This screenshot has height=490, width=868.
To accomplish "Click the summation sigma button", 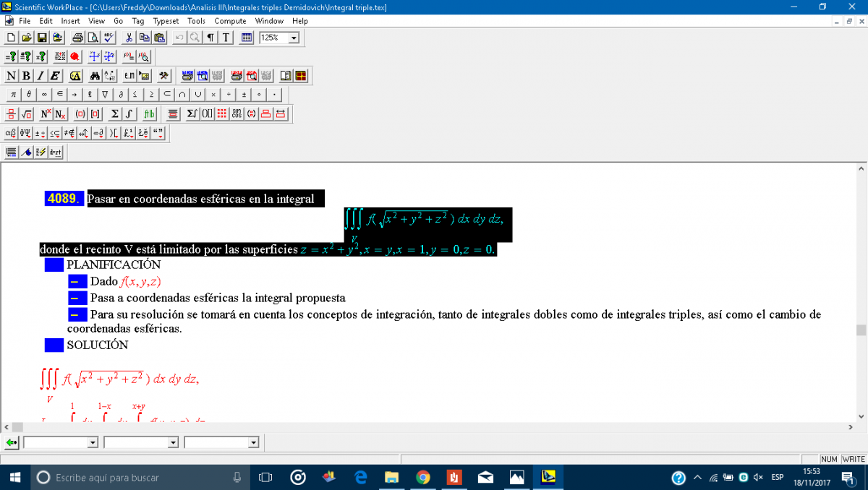I will click(x=114, y=114).
